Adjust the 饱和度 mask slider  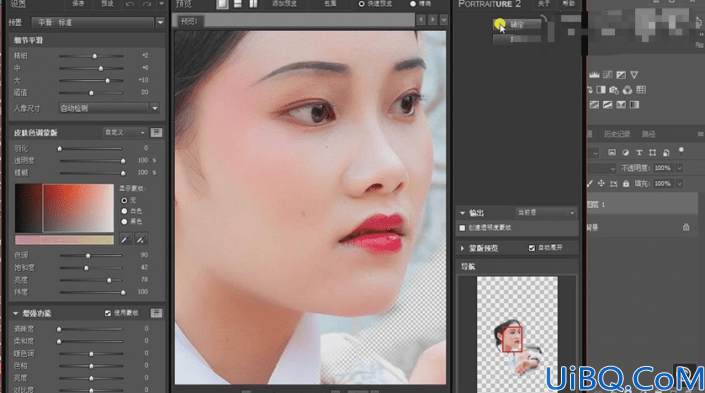(86, 268)
